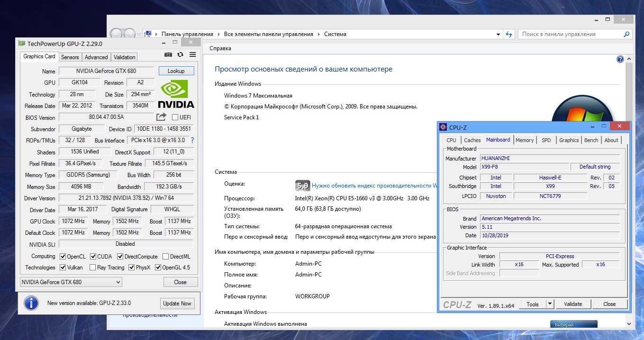This screenshot has width=644, height=340.
Task: Toggle the DirectCompute checkbox
Action: tap(120, 257)
